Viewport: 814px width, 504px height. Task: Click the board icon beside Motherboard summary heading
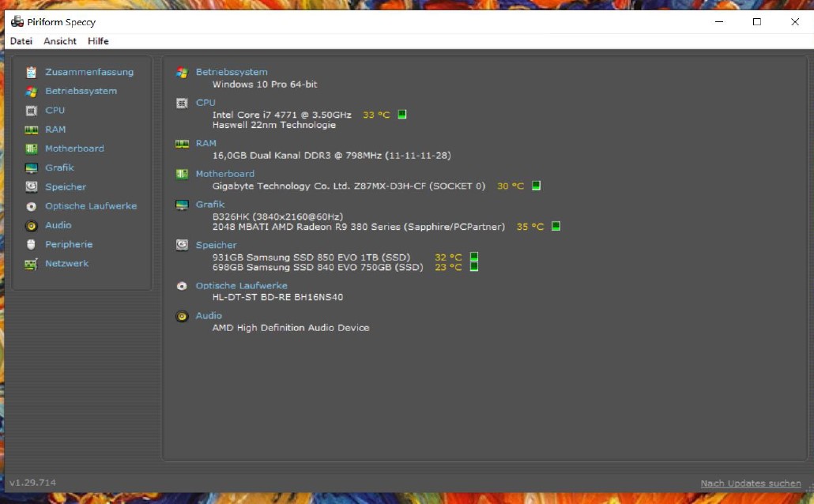click(182, 174)
